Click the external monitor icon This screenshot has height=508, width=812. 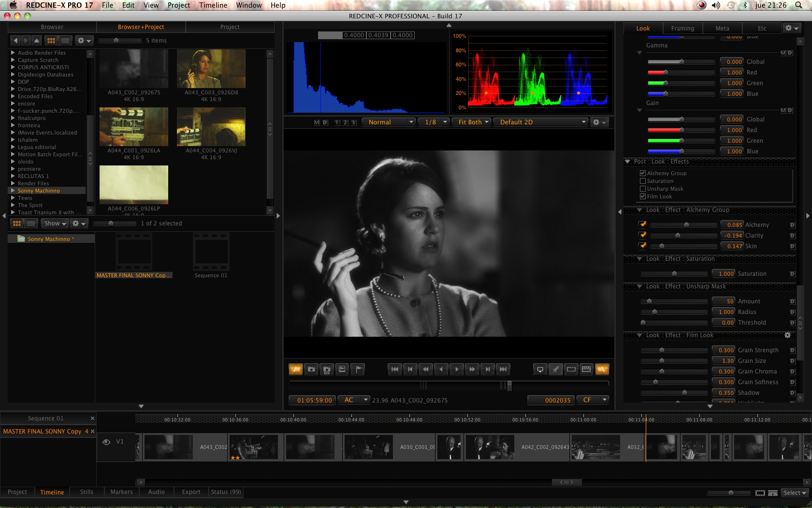540,370
